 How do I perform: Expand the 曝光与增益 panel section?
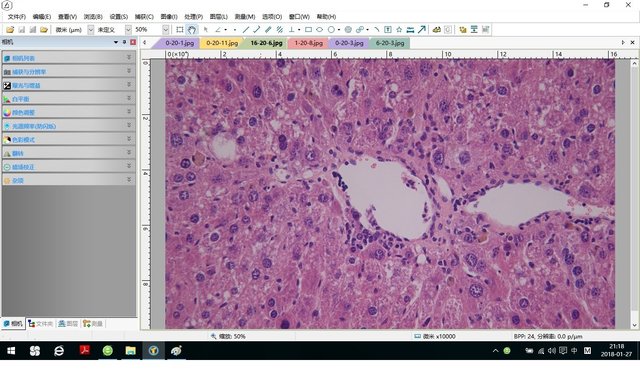tap(69, 85)
